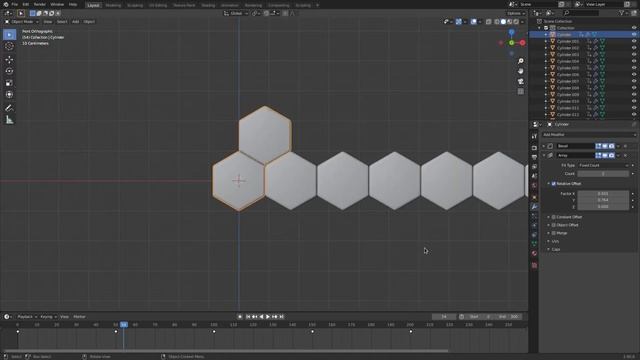Viewport: 640px width, 360px height.
Task: Open the viewport Add menu
Action: coord(76,22)
